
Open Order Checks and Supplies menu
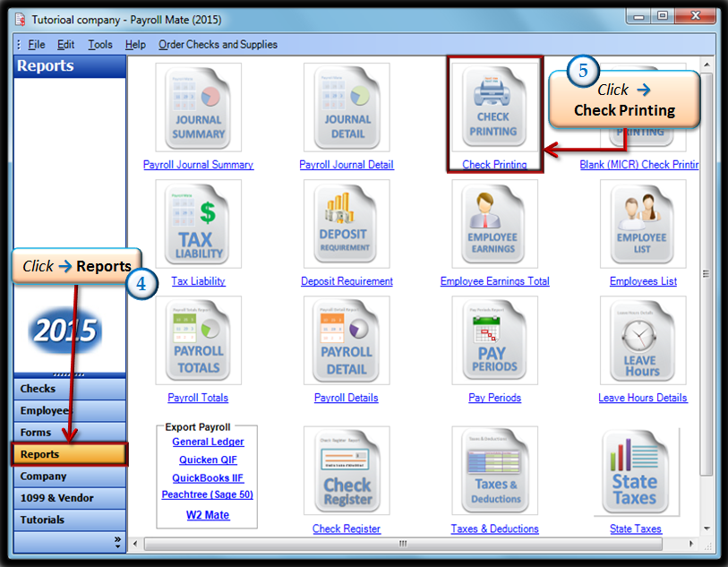tap(218, 45)
